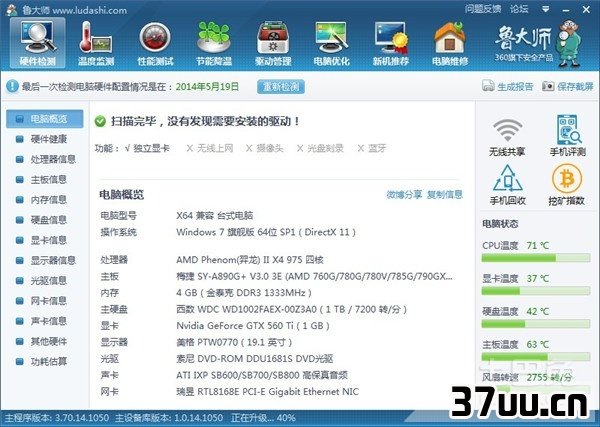This screenshot has height=427, width=600.
Task: Click 蓝牙 feature indicator
Action: 372,148
